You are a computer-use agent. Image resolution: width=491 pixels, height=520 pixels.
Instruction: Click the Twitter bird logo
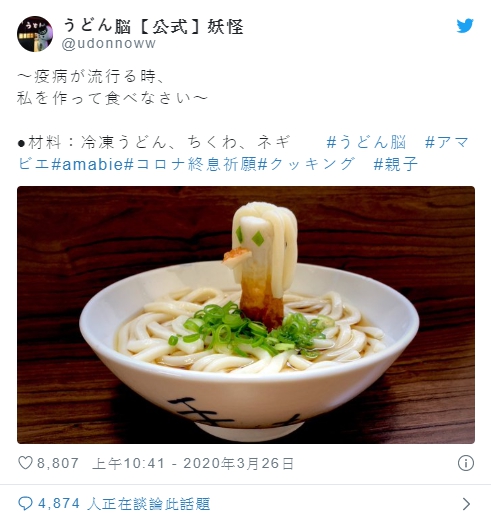click(465, 26)
